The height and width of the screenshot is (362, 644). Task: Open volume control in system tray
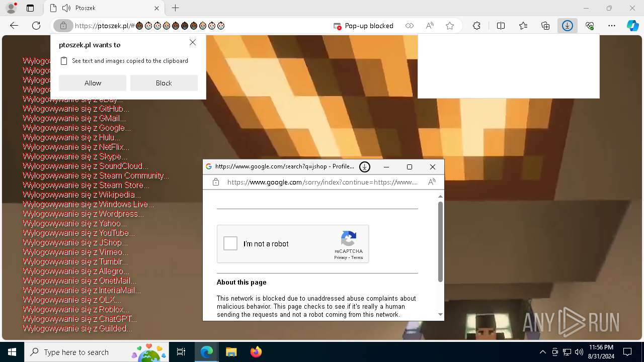(x=579, y=352)
